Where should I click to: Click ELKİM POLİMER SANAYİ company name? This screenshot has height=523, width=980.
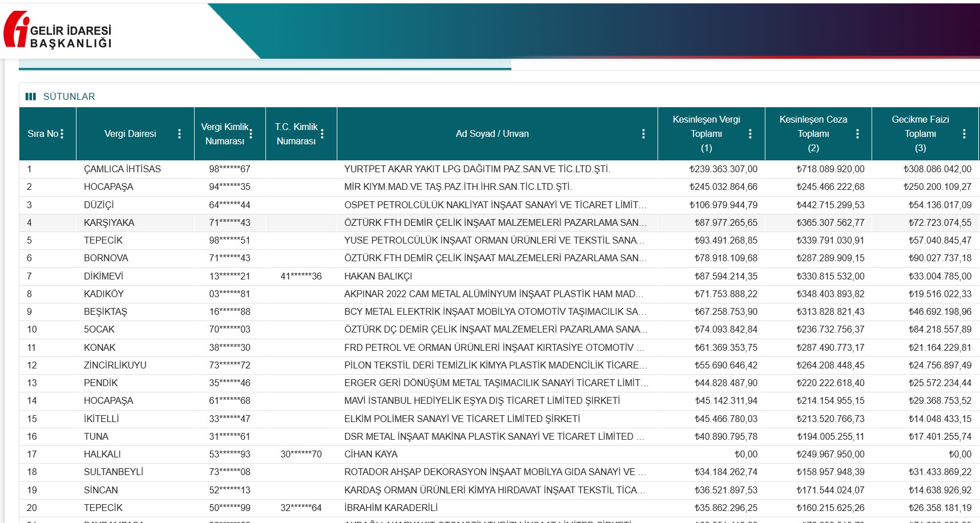[x=462, y=419]
